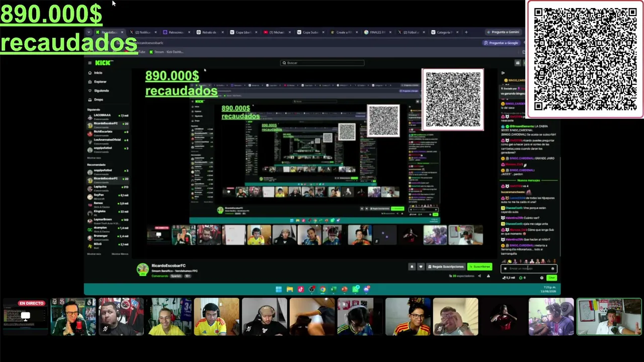644x362 pixels.
Task: Open RicardoEscobarFC channel avatar
Action: (143, 269)
